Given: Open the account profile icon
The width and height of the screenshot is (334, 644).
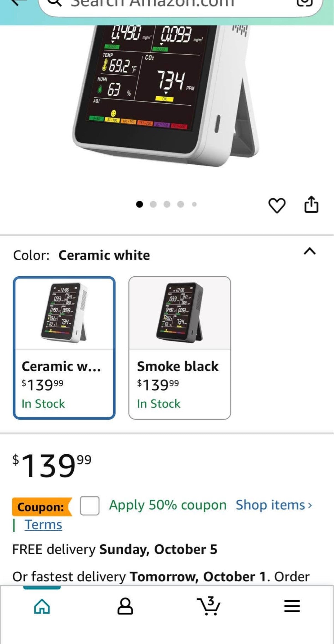Looking at the screenshot, I should click(x=125, y=606).
